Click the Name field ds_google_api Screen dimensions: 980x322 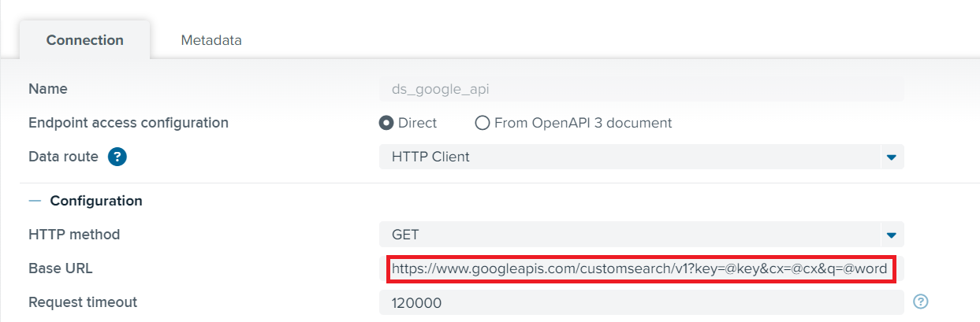click(641, 89)
